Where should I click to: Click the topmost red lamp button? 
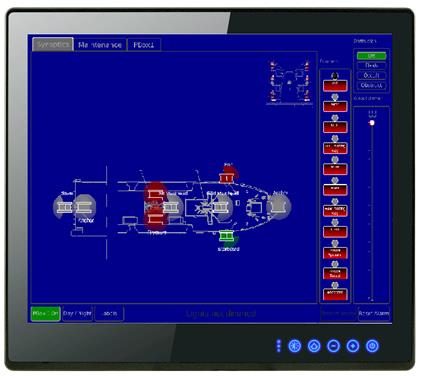(335, 86)
